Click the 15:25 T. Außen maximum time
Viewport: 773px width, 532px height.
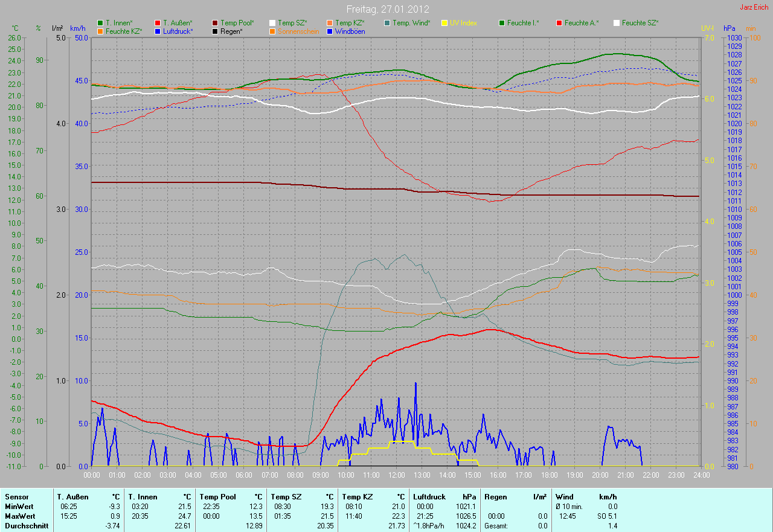coord(68,516)
